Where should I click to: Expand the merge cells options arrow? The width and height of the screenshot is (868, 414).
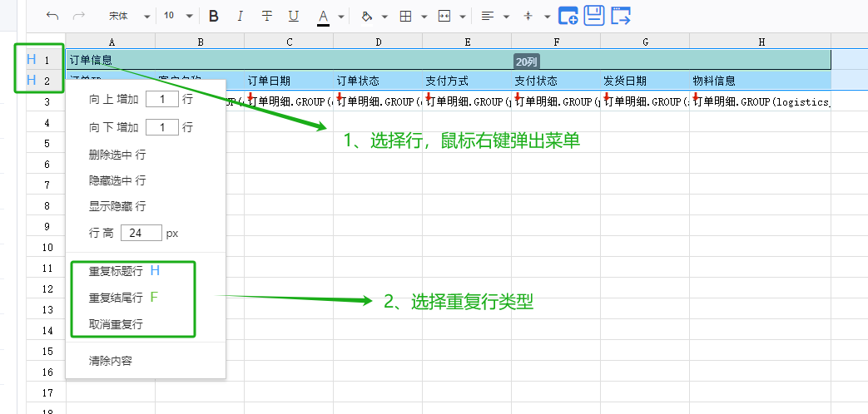click(462, 17)
